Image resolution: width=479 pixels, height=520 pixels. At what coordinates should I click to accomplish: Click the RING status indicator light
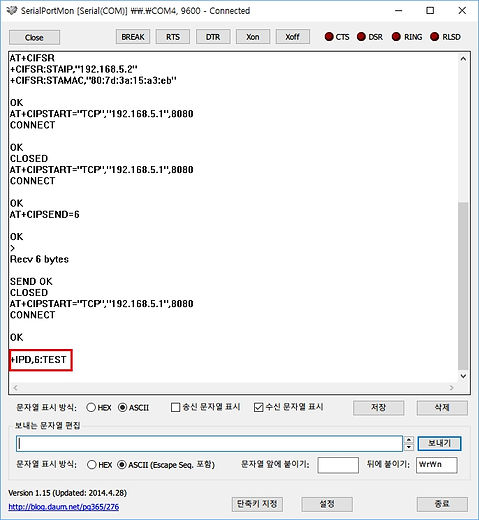tap(396, 37)
